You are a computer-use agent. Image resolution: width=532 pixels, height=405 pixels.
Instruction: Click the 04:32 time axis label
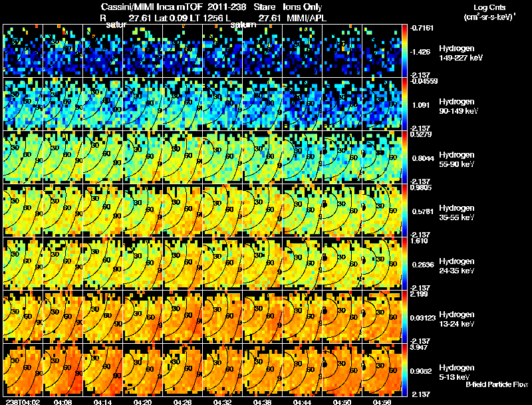click(222, 402)
